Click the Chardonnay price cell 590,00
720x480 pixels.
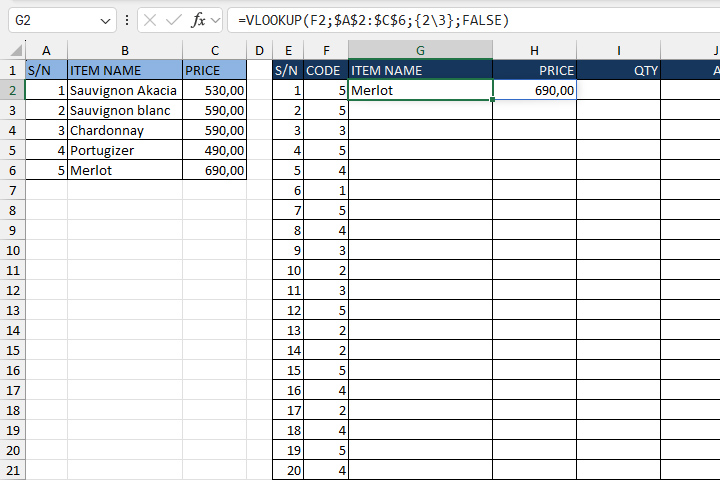214,130
